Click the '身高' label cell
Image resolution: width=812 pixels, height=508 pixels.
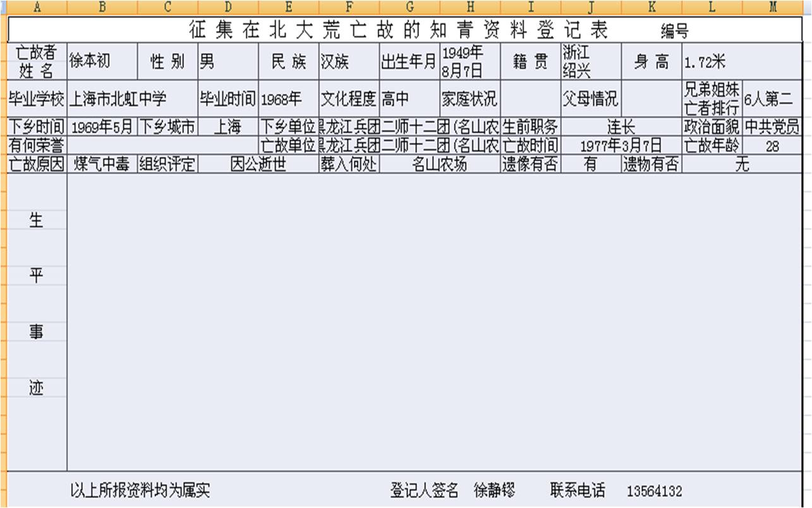point(651,61)
